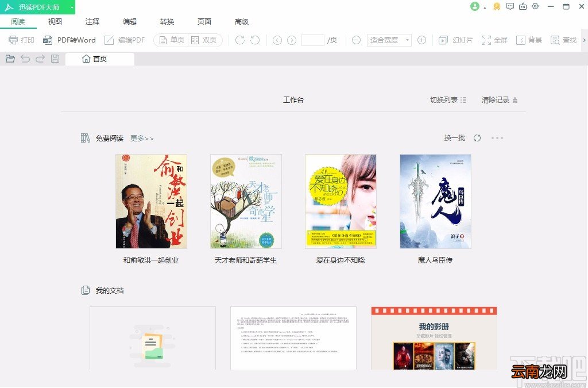Select 单页 single page view

coord(171,40)
